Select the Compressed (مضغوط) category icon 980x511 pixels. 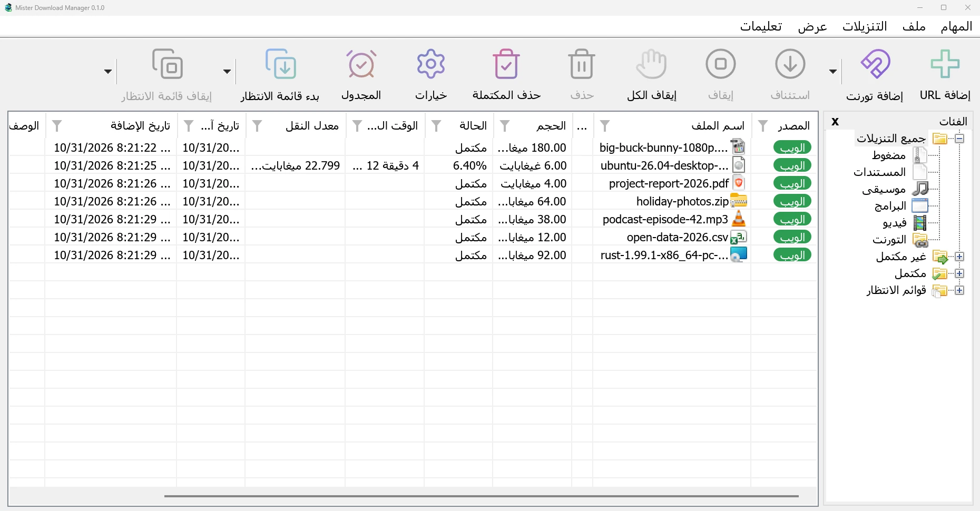[x=920, y=155]
